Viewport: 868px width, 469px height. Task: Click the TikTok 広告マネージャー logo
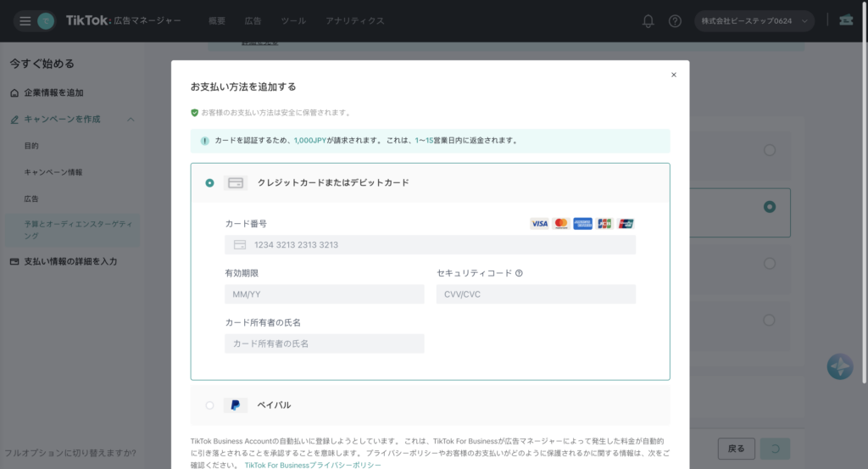click(x=124, y=20)
